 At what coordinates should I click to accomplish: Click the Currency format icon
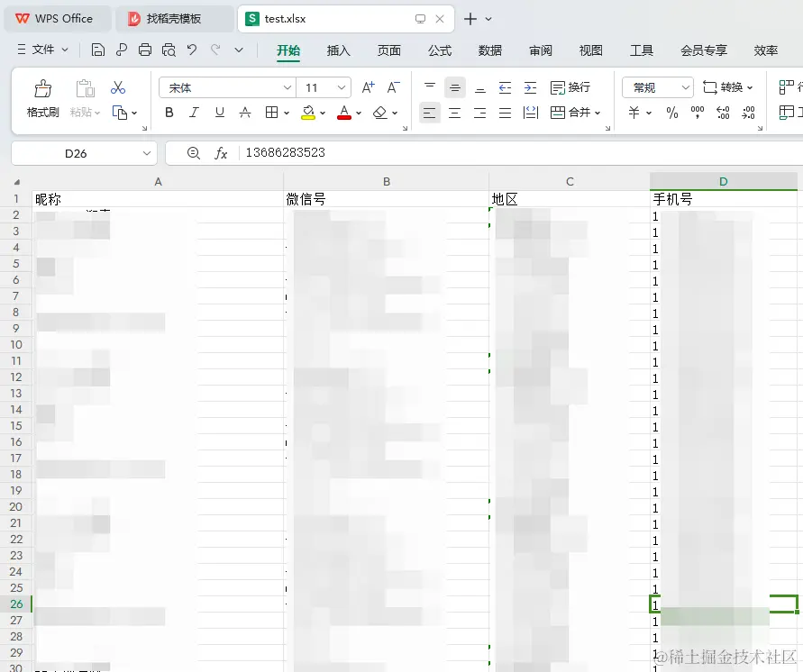point(634,113)
